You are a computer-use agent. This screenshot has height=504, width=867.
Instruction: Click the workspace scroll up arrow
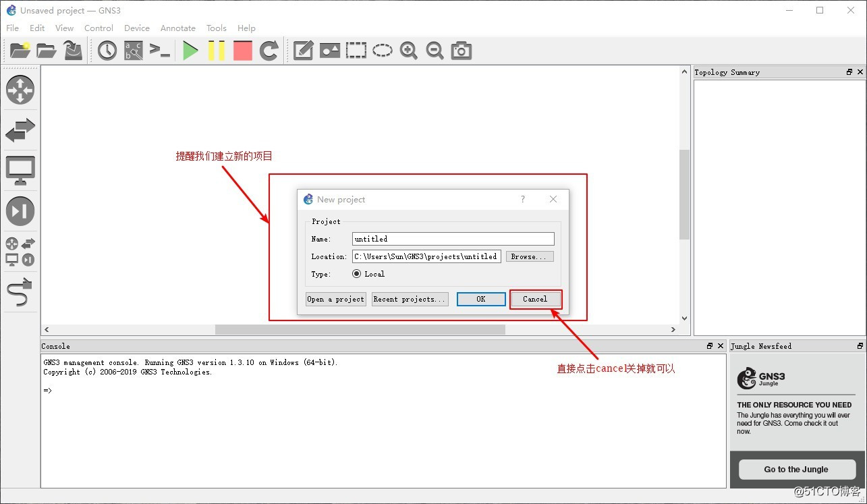684,71
